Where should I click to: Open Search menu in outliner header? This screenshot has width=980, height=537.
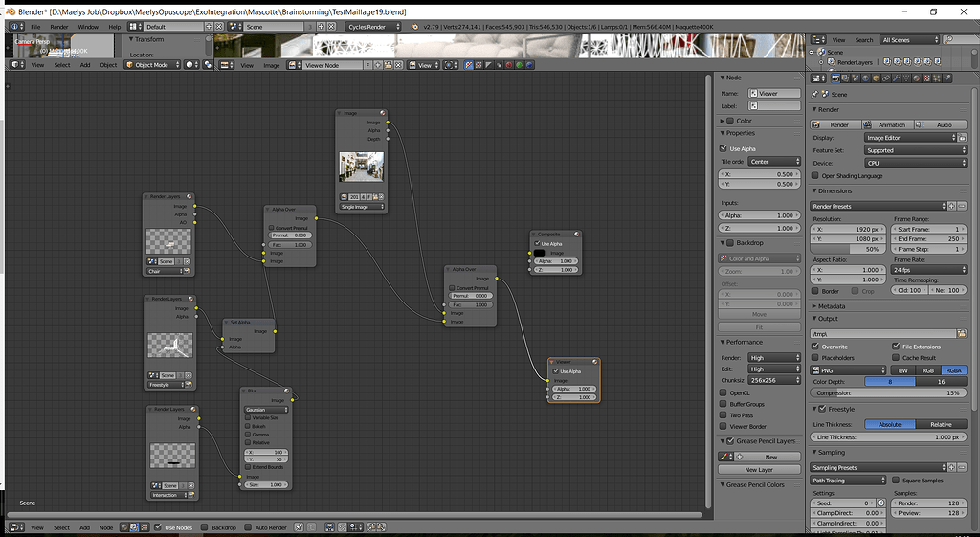point(864,40)
